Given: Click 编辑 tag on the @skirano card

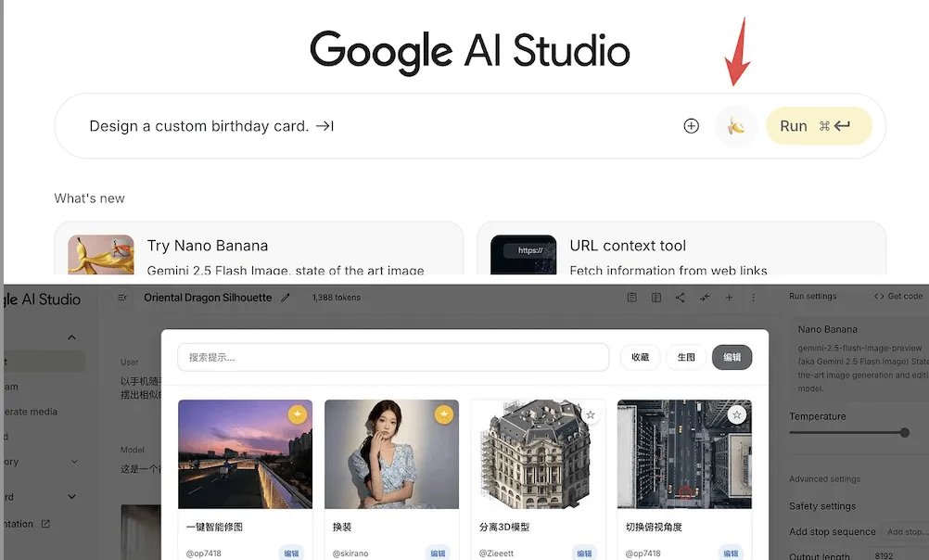Looking at the screenshot, I should click(438, 553).
